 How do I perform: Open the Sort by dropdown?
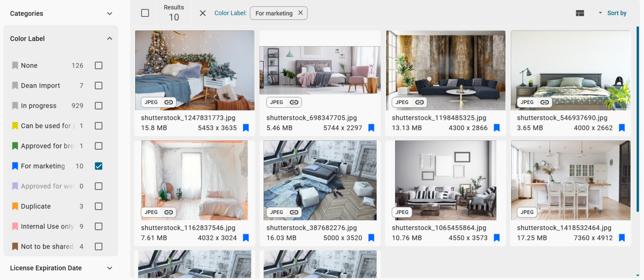point(613,13)
